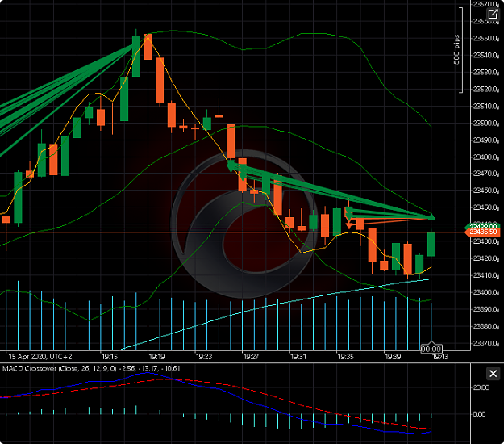Click the detach chart pop-out icon
The height and width of the screenshot is (444, 504).
click(x=493, y=15)
